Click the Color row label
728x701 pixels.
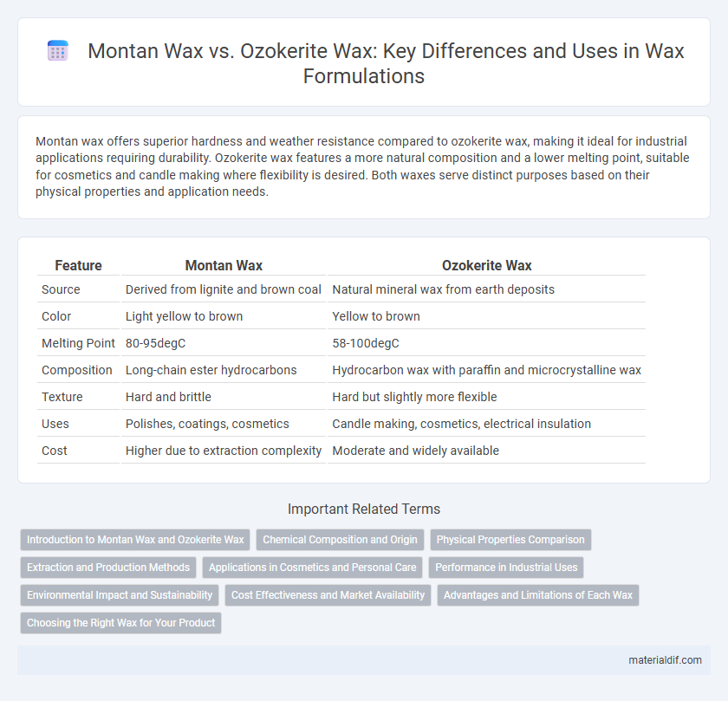(x=56, y=316)
